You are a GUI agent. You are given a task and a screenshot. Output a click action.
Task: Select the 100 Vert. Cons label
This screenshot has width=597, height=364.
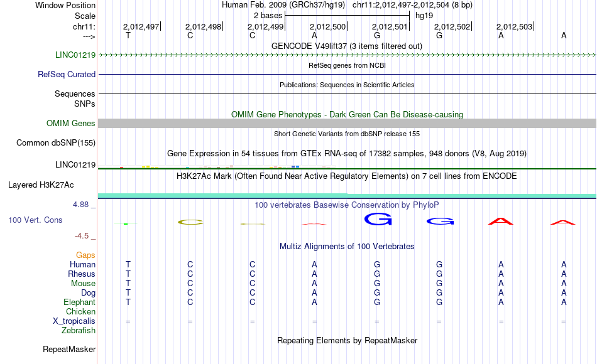pos(35,220)
